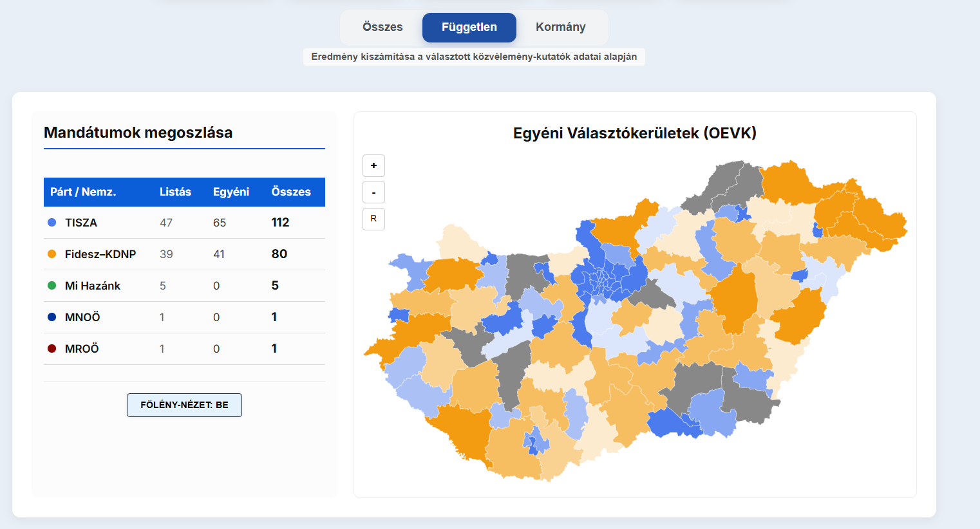Image resolution: width=980 pixels, height=529 pixels.
Task: Click the Párt / Nemz. column header
Action: click(x=83, y=192)
